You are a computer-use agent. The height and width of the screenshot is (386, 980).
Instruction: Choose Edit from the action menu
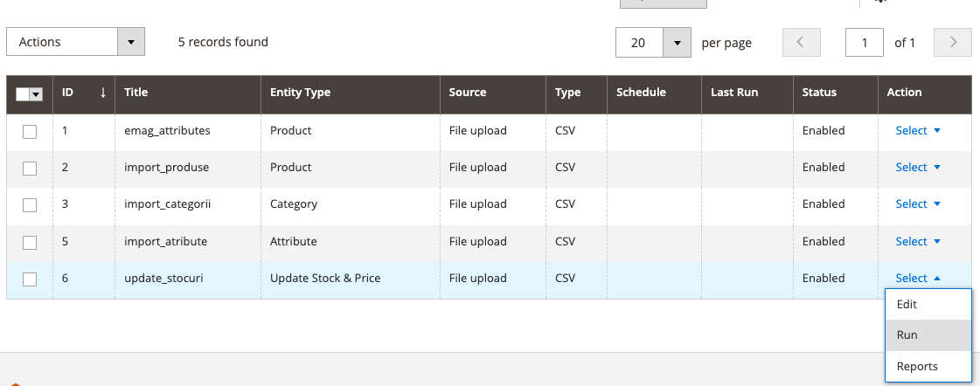928,304
